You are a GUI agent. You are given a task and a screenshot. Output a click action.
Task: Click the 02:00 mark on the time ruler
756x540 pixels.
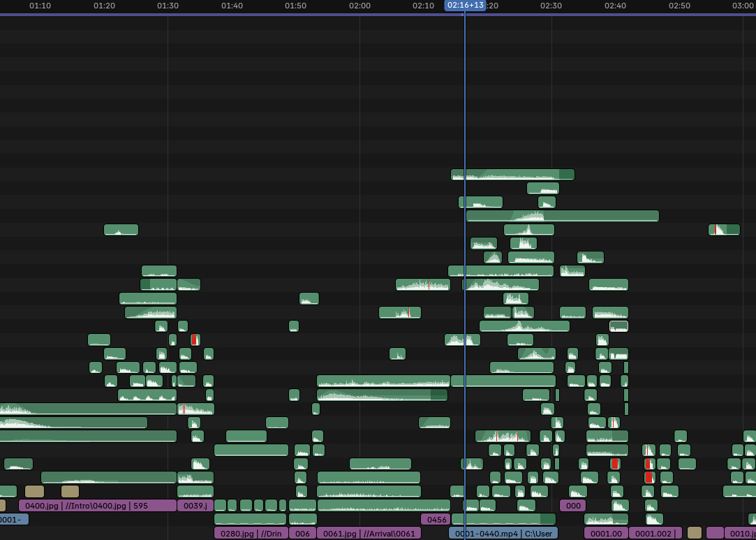pyautogui.click(x=360, y=6)
